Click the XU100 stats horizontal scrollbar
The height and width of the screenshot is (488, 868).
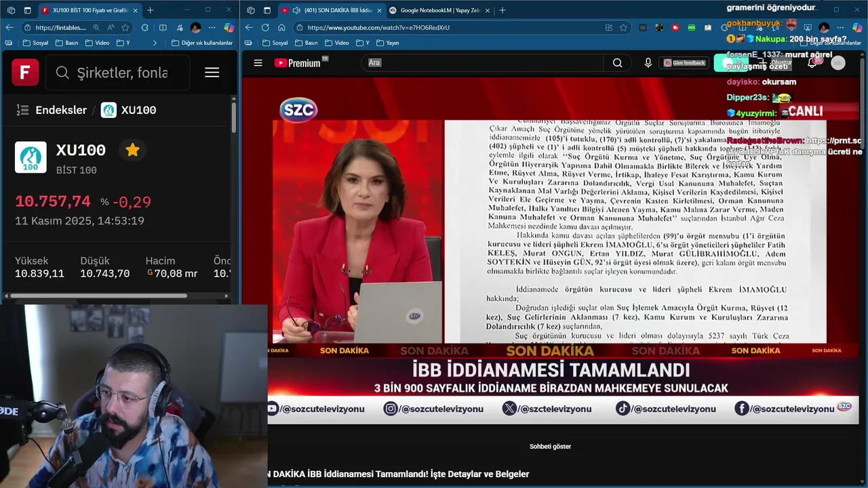98,296
